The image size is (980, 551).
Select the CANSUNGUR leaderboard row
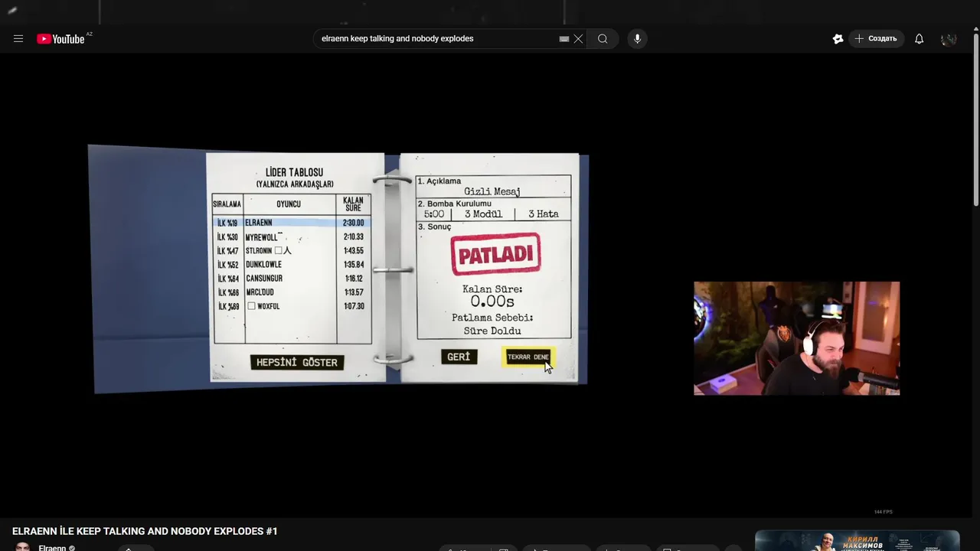292,279
